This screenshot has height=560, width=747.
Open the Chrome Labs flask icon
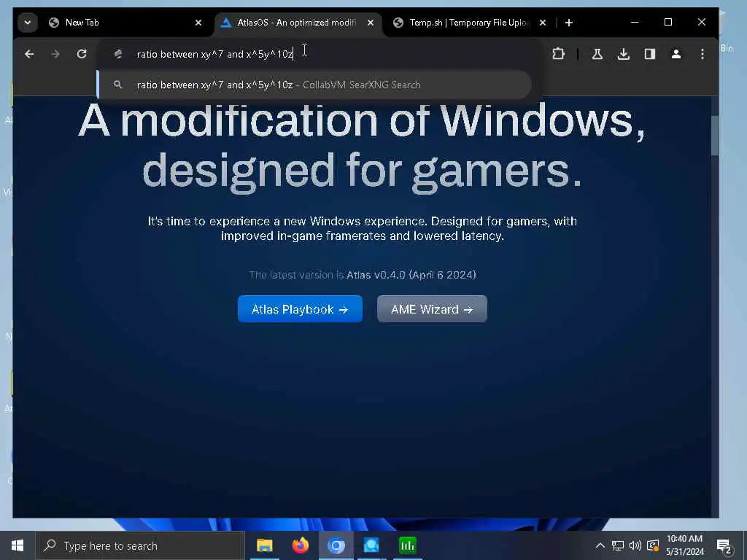coord(597,54)
